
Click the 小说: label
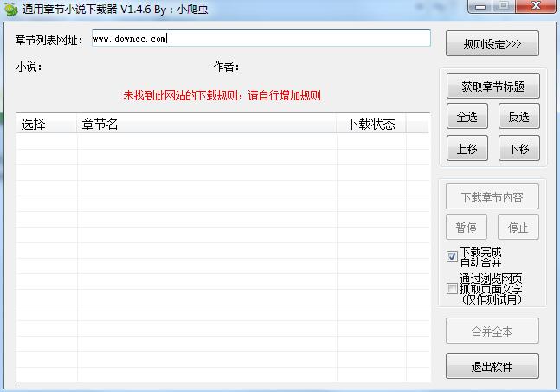click(29, 67)
